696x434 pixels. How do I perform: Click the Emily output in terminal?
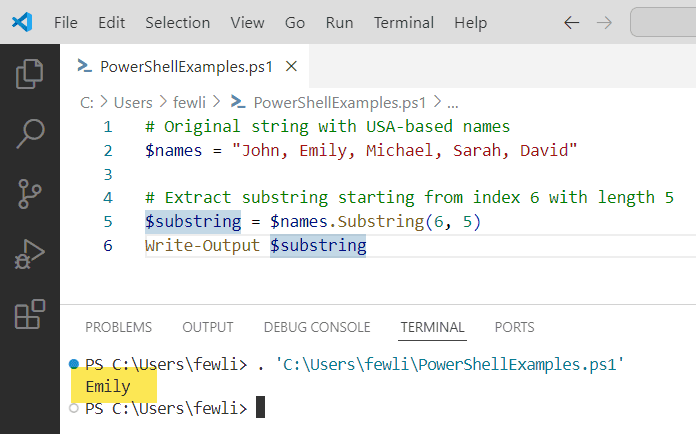point(108,387)
